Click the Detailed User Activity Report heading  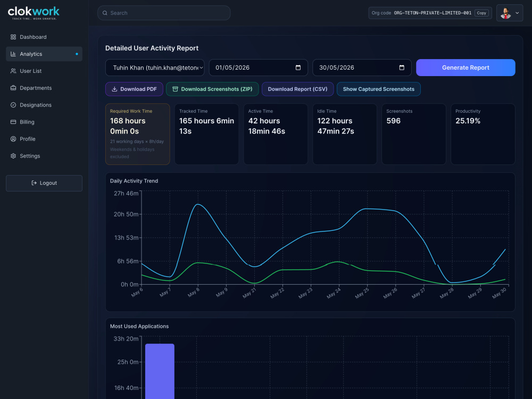tap(152, 48)
